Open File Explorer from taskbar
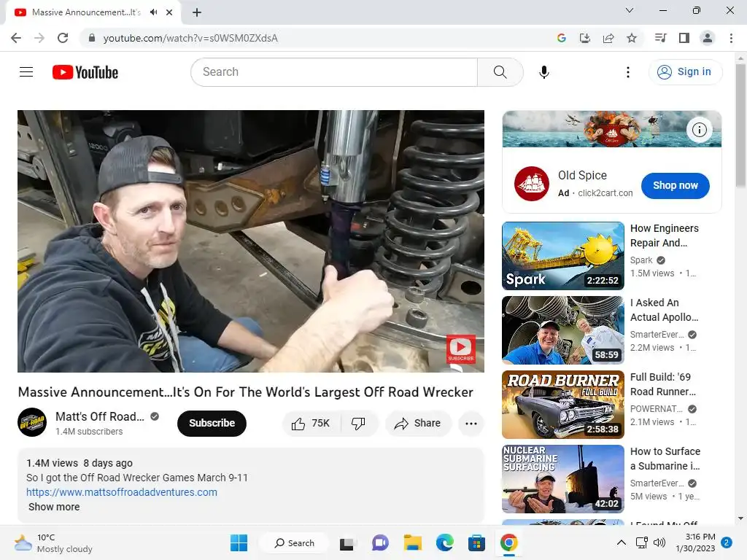 (x=413, y=542)
